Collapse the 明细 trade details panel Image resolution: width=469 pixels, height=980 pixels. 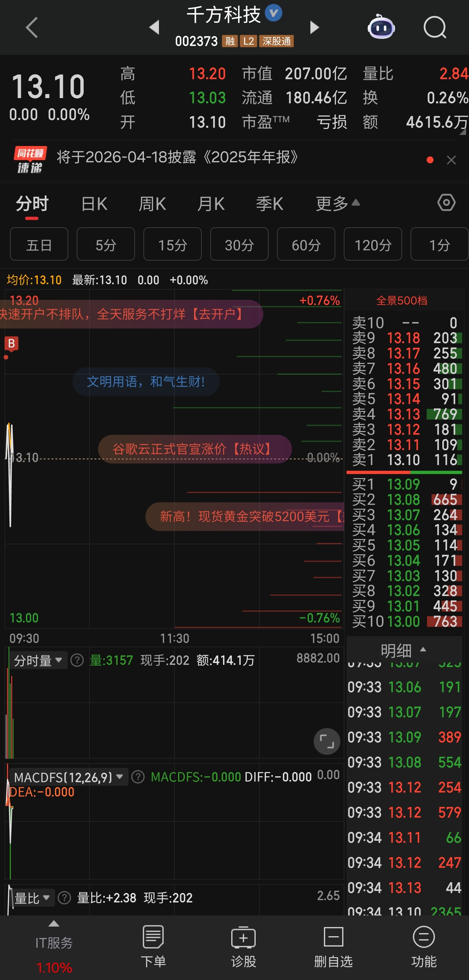tap(404, 651)
